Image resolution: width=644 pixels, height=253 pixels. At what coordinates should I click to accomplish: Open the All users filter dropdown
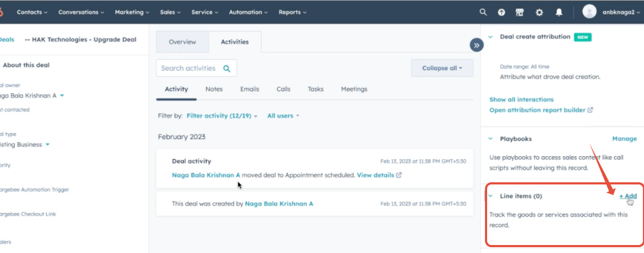tap(283, 115)
